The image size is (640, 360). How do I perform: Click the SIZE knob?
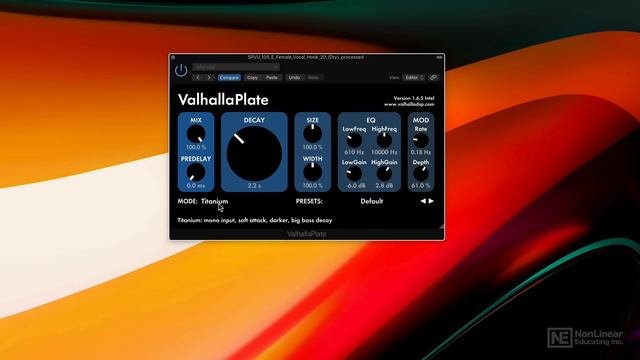(x=313, y=134)
